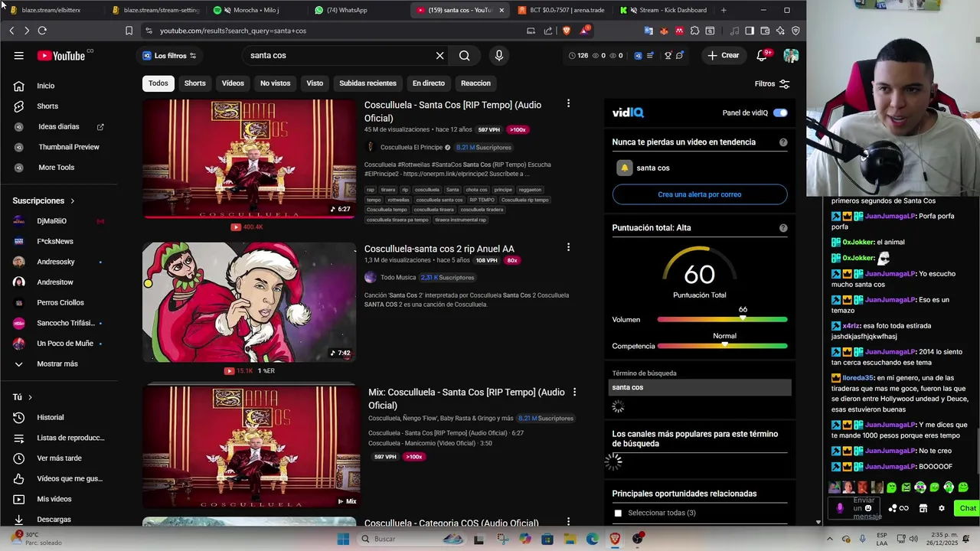
Task: Run the search with the magnifier button
Action: click(465, 55)
